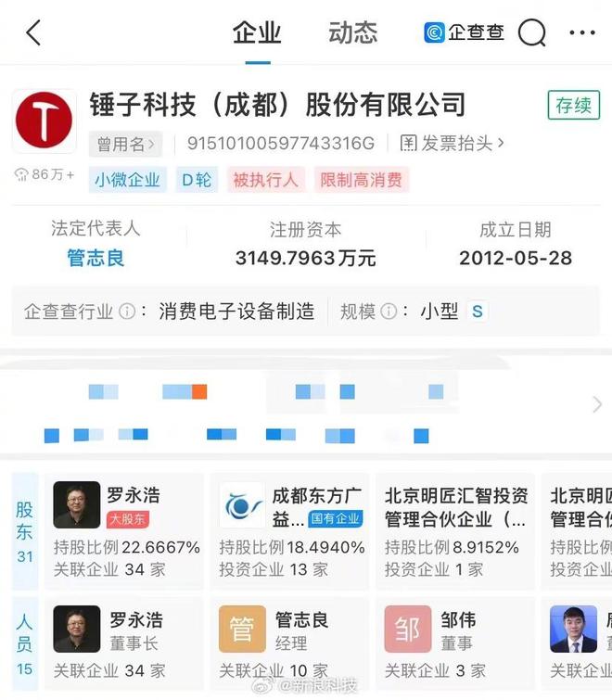Tap the 成都东方广益 company logo
This screenshot has height=700, width=612.
241,505
